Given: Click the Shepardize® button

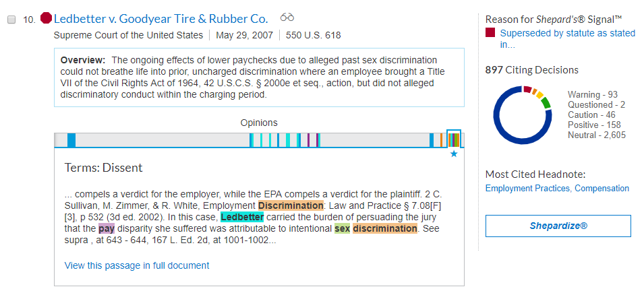Looking at the screenshot, I should click(558, 226).
